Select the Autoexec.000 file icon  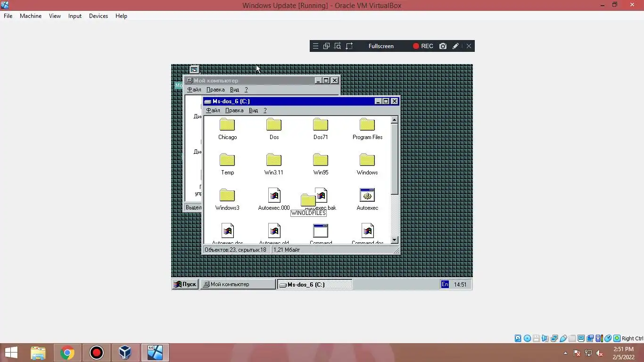point(274,195)
